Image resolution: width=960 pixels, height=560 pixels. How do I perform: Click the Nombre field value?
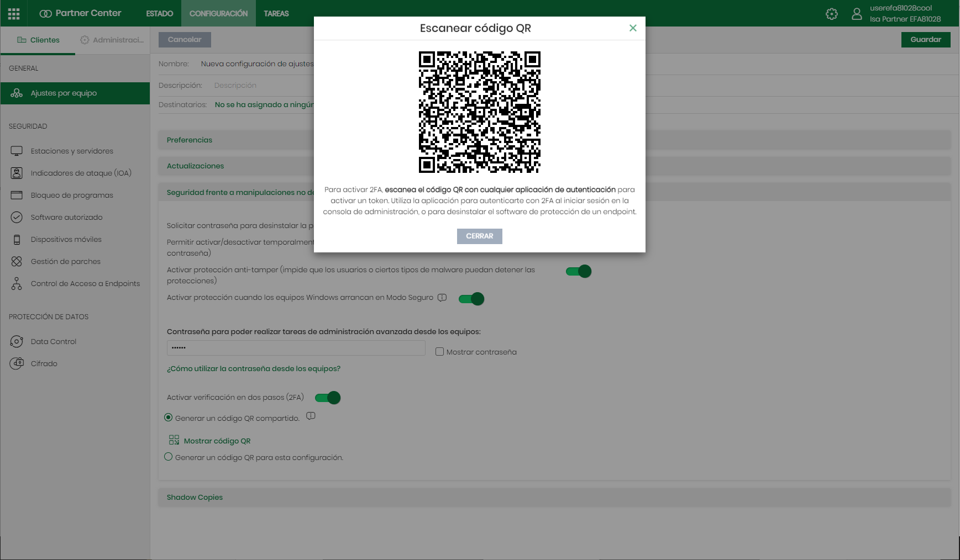click(258, 64)
